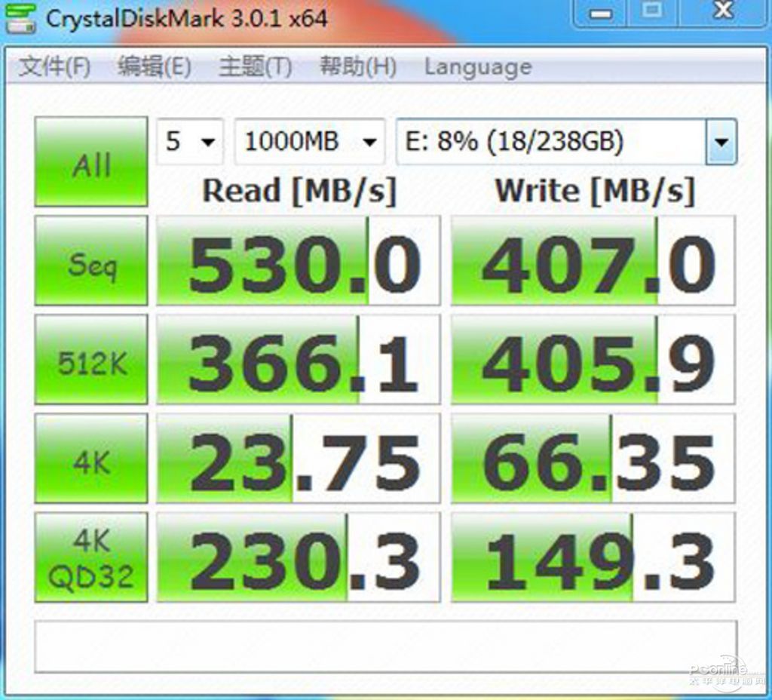The width and height of the screenshot is (772, 700).
Task: Open the 文件(F) menu
Action: pyautogui.click(x=54, y=66)
